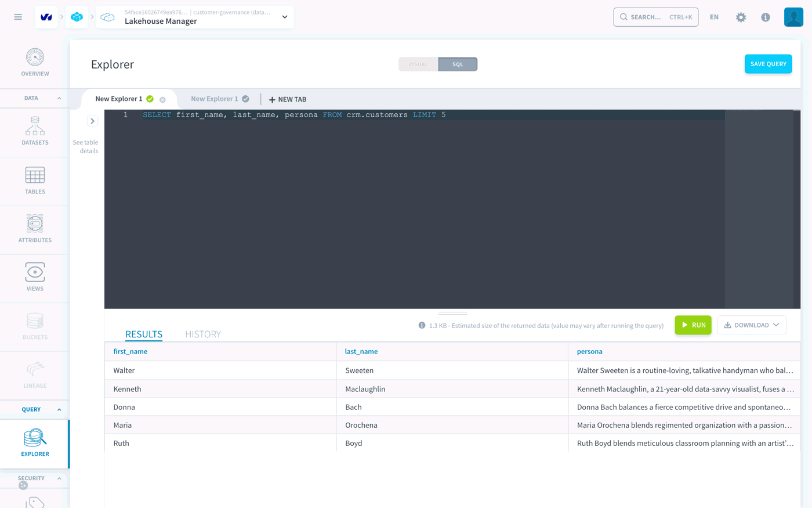
Task: Switch to Visual query mode
Action: coord(418,64)
